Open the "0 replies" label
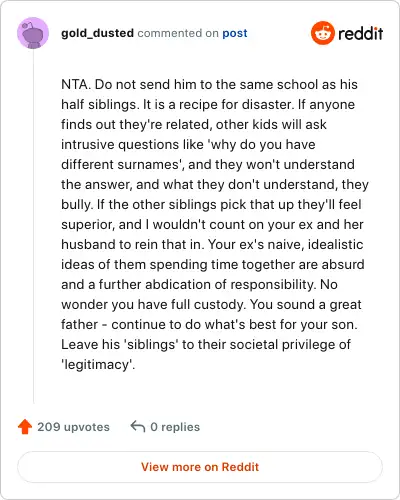The height and width of the screenshot is (500, 400). [x=175, y=427]
